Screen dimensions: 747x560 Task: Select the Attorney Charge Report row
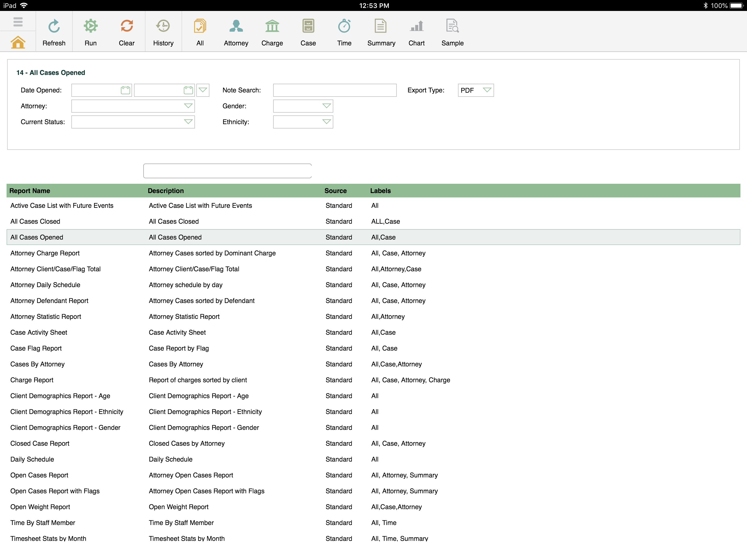[x=373, y=253]
